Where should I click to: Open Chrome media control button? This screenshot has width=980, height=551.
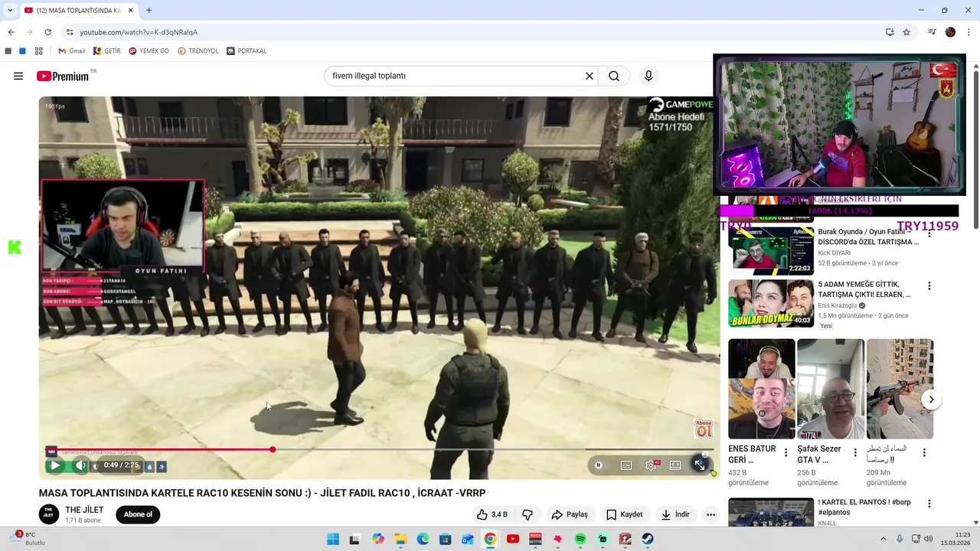(x=932, y=32)
